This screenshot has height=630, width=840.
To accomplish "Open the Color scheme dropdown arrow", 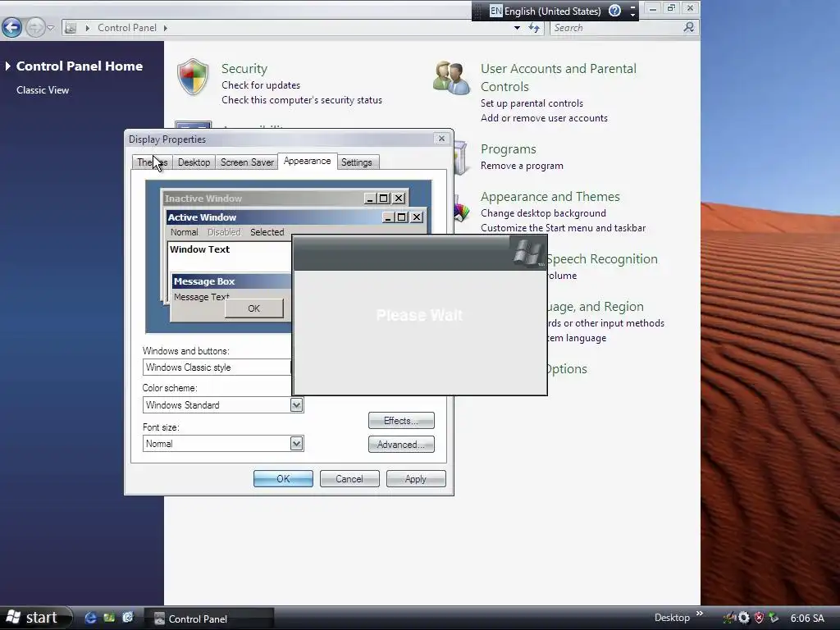I will coord(296,405).
